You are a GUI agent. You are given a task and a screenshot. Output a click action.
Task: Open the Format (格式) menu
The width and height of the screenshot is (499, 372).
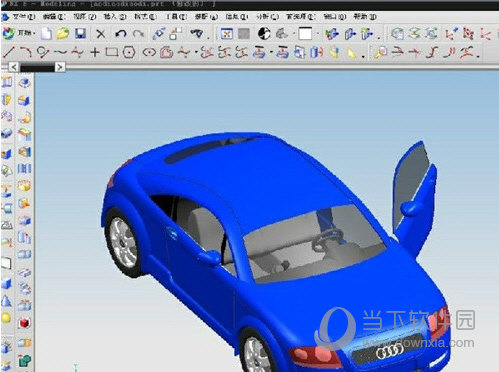[145, 16]
